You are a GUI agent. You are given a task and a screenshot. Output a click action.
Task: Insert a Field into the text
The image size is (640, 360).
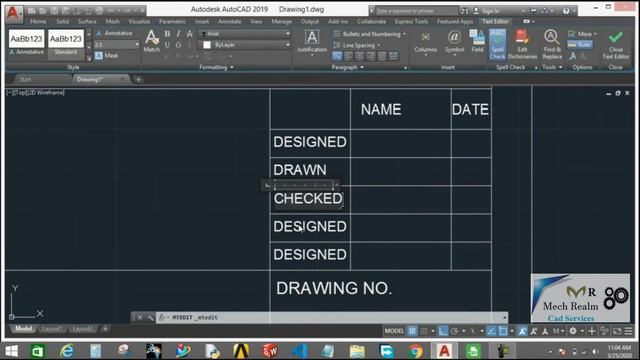coord(477,41)
